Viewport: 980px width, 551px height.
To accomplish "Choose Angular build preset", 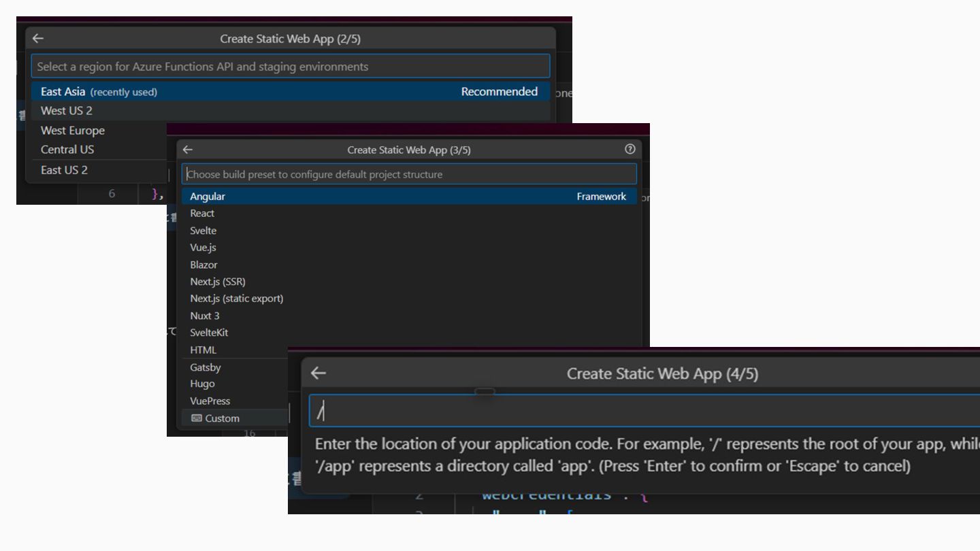I will click(x=409, y=197).
